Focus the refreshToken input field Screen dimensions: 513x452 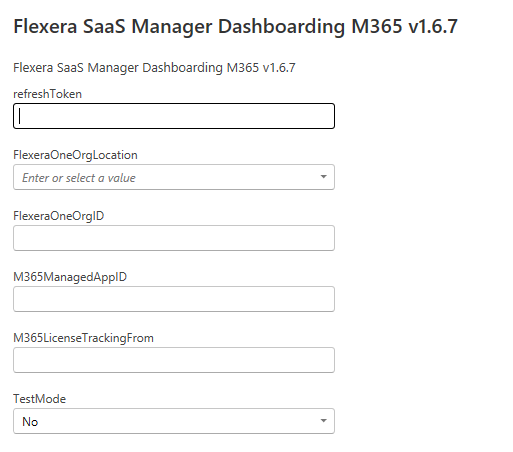click(174, 116)
